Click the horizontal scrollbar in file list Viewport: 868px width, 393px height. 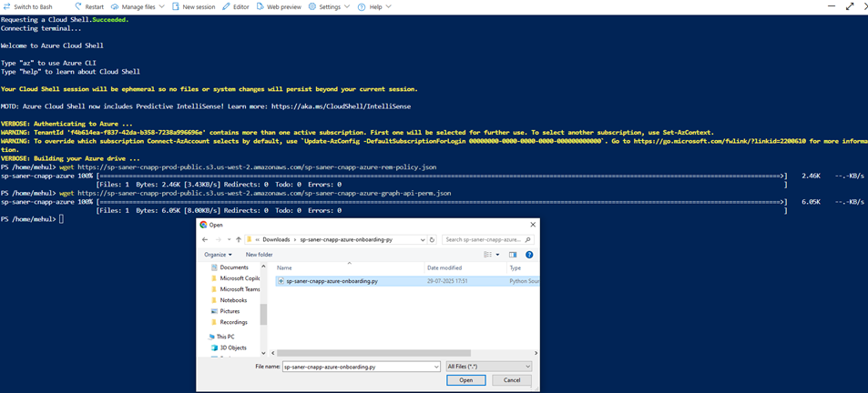pyautogui.click(x=373, y=353)
